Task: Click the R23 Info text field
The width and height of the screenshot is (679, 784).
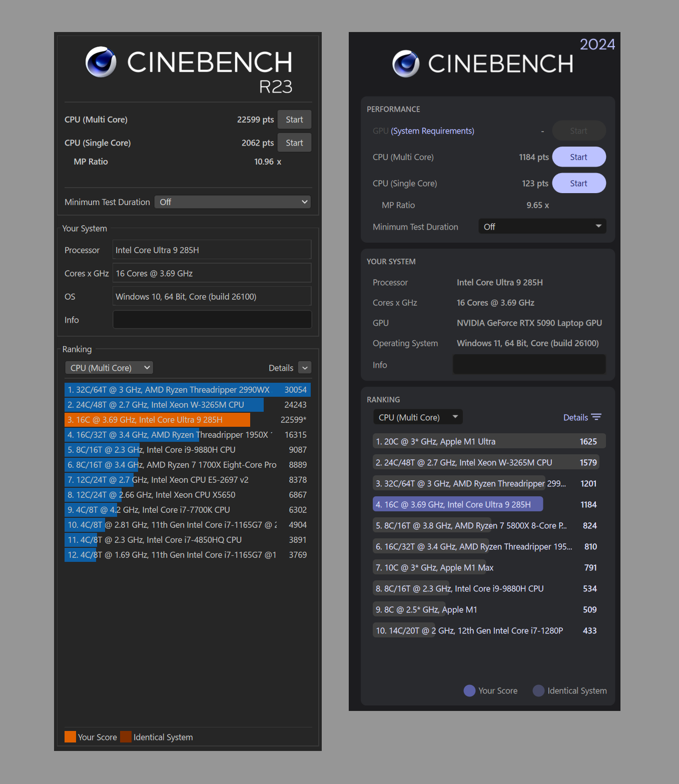Action: tap(212, 320)
